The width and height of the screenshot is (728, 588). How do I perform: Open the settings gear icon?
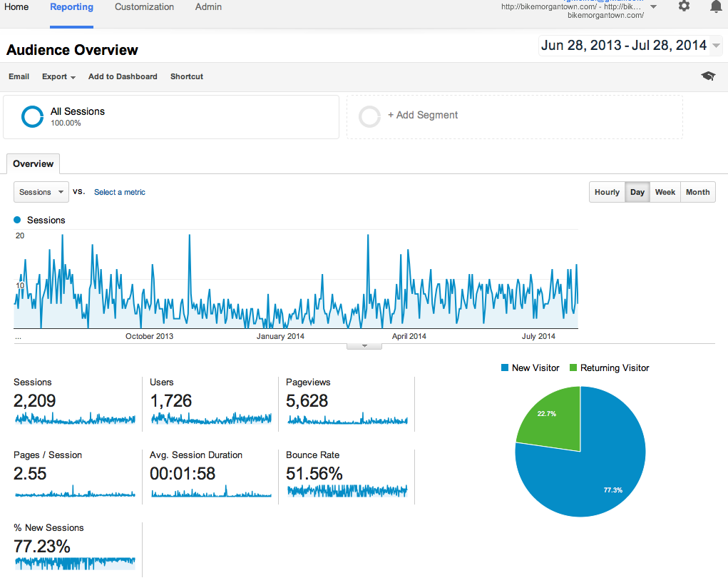point(684,6)
